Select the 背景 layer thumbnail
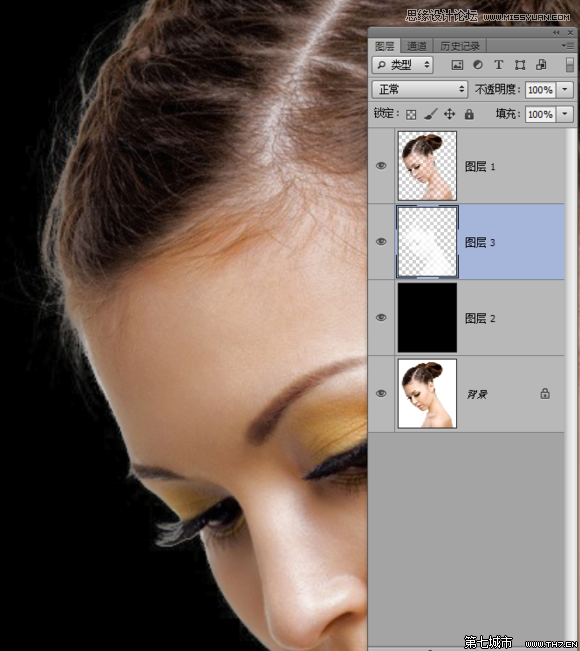The image size is (580, 651). click(x=427, y=394)
